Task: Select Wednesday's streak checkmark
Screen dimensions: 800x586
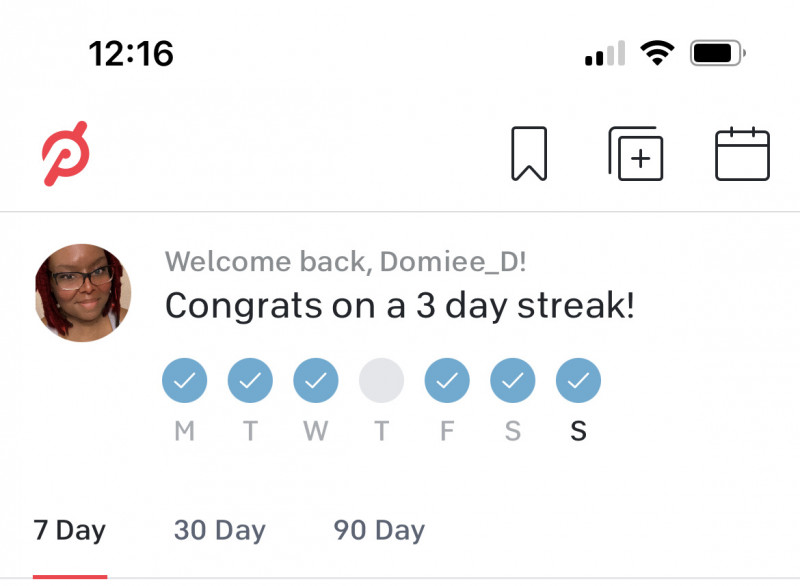Action: (316, 381)
